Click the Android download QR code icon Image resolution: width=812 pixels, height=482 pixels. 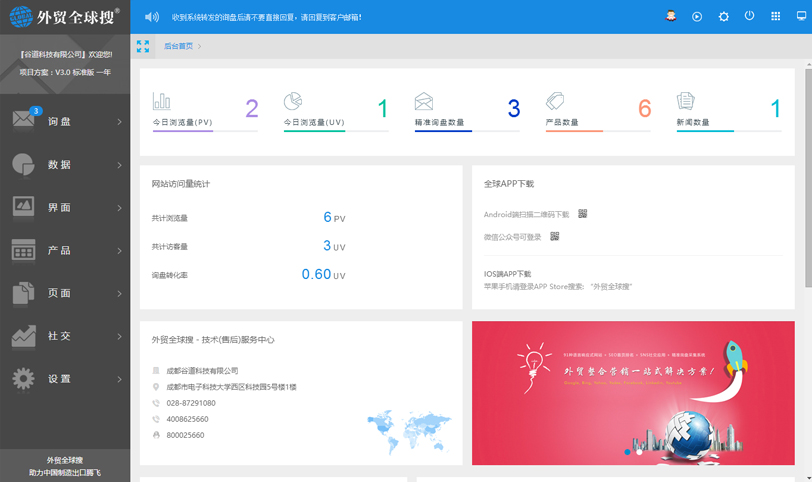tap(582, 214)
